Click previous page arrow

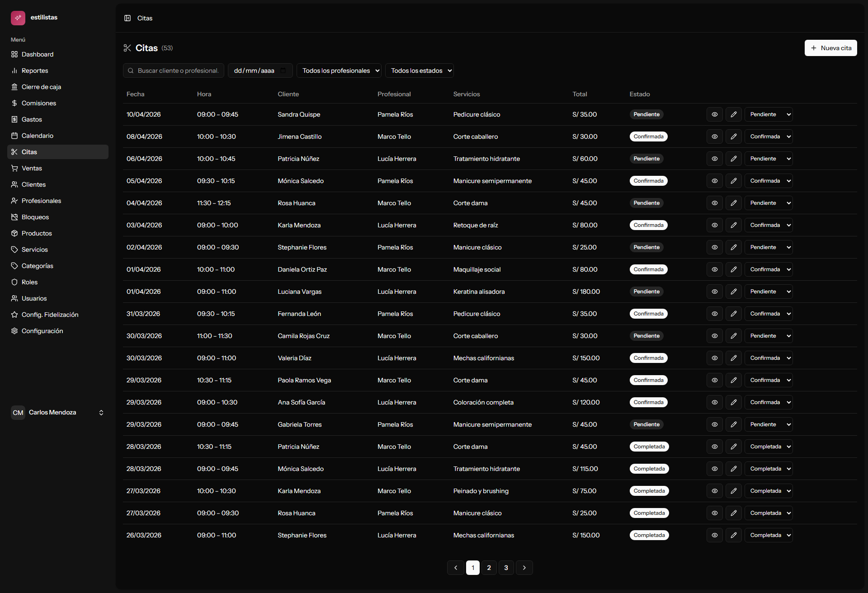[456, 568]
